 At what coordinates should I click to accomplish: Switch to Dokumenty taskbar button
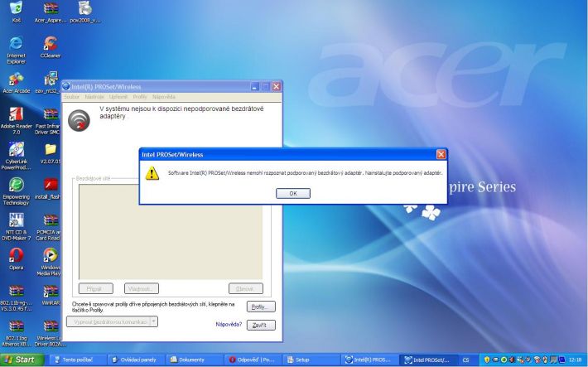[195, 360]
